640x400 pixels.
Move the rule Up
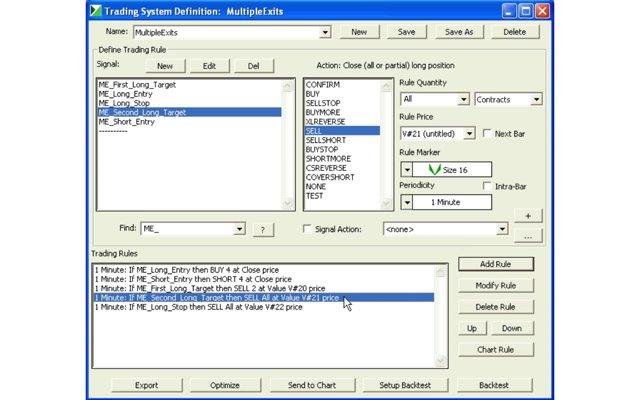pyautogui.click(x=472, y=328)
